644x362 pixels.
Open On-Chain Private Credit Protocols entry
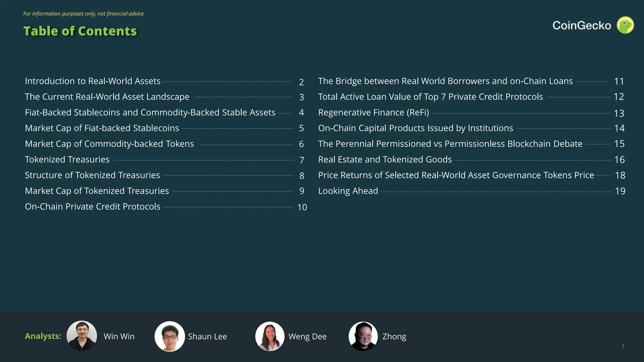(93, 207)
